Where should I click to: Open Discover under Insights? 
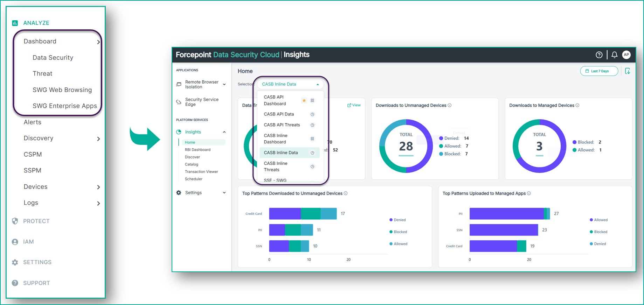192,157
